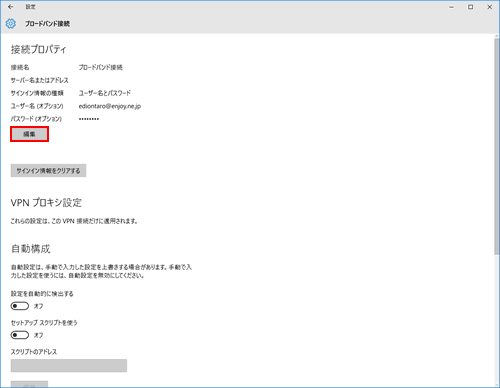500x388 pixels.
Task: Click the 自動構成 heading
Action: (x=31, y=249)
